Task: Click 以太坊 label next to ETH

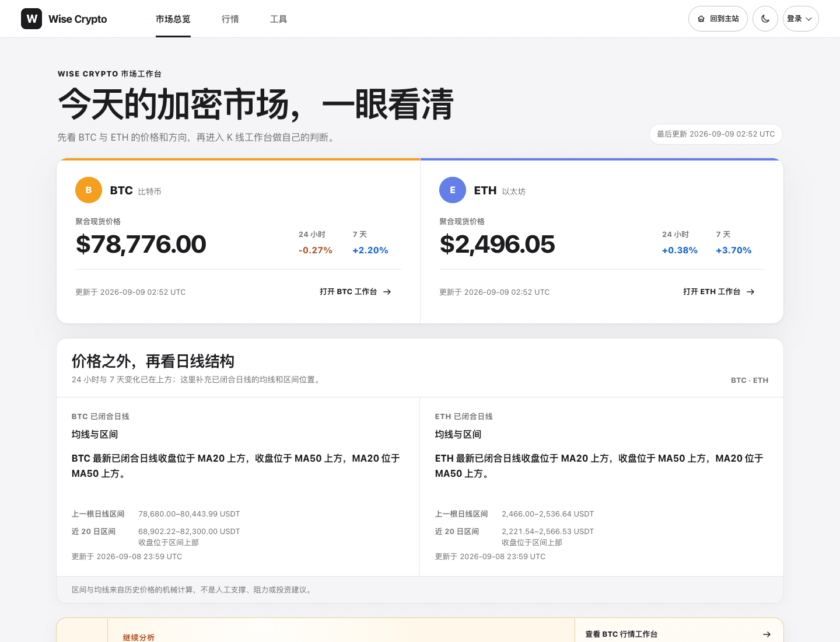Action: click(x=514, y=191)
